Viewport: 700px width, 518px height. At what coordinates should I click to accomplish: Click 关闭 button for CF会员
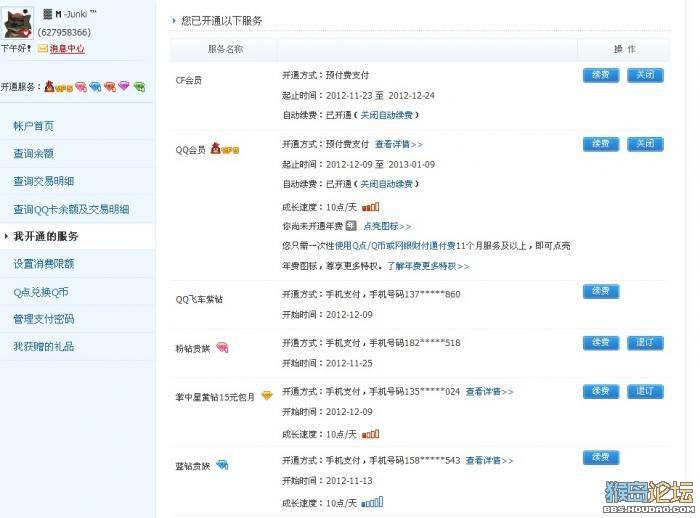pos(645,75)
